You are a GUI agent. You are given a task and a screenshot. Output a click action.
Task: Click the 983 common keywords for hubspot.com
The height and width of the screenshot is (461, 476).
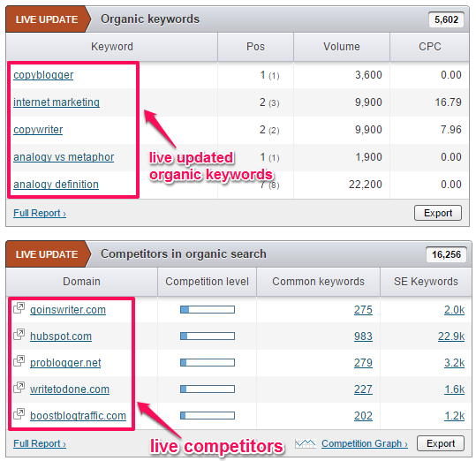point(363,336)
